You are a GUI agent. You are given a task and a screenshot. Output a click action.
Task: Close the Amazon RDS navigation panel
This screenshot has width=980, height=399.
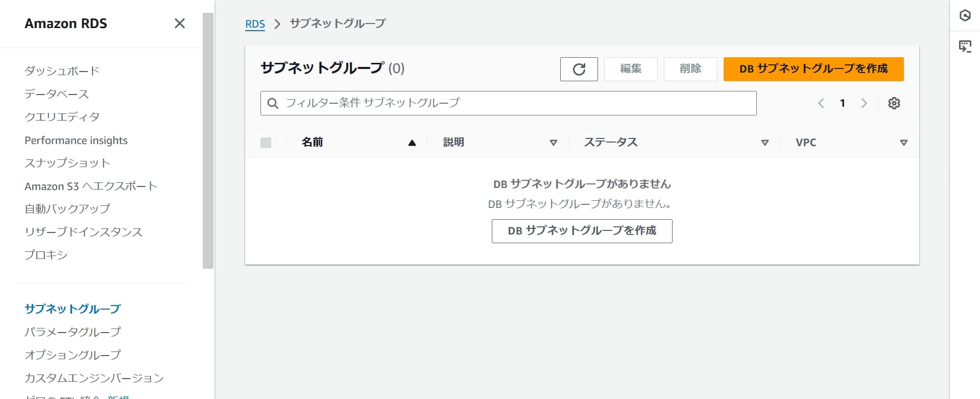(x=179, y=24)
